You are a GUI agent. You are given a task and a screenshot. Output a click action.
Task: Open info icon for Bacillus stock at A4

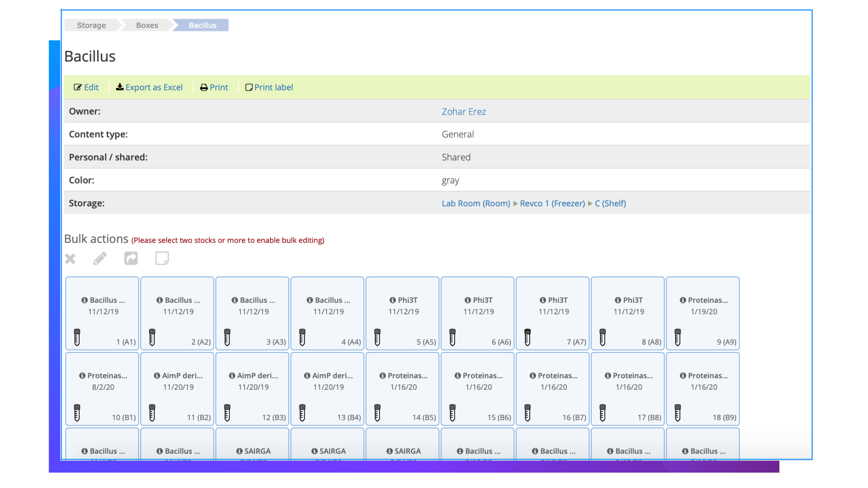tap(310, 300)
